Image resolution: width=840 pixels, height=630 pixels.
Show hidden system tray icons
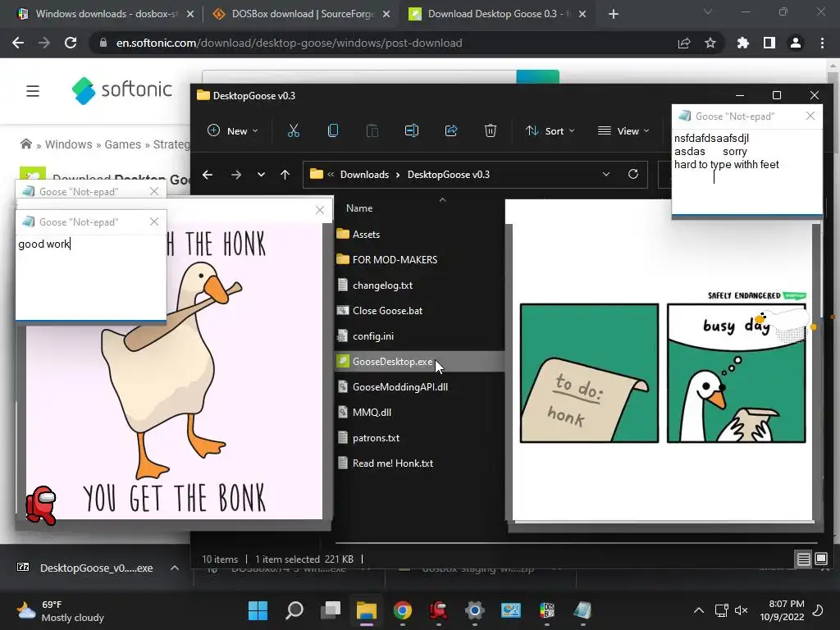[x=699, y=610]
